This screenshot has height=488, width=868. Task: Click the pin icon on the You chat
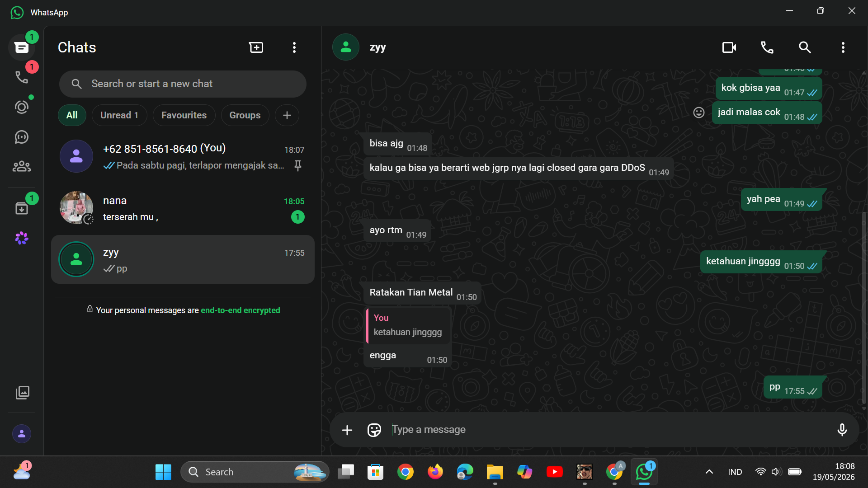[x=298, y=166]
